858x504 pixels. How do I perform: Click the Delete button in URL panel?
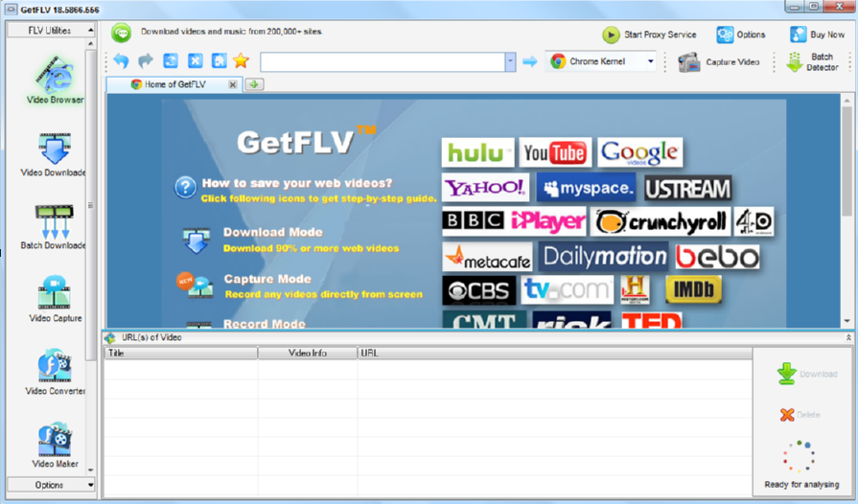click(800, 415)
